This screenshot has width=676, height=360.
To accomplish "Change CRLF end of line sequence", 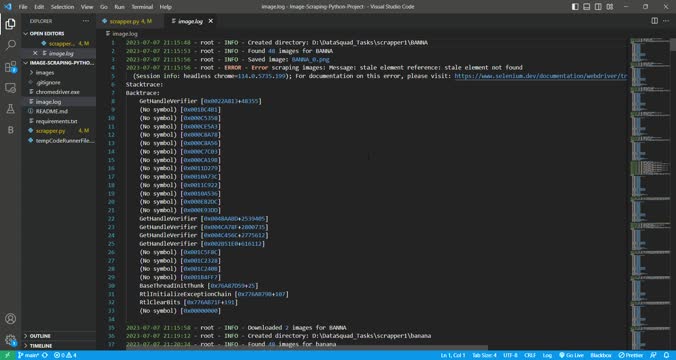I will coord(530,355).
